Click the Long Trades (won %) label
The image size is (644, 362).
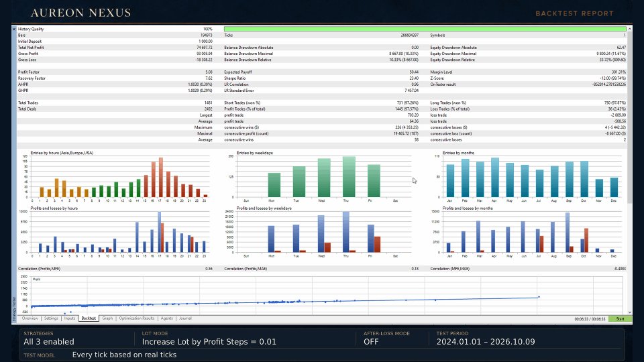click(x=447, y=103)
